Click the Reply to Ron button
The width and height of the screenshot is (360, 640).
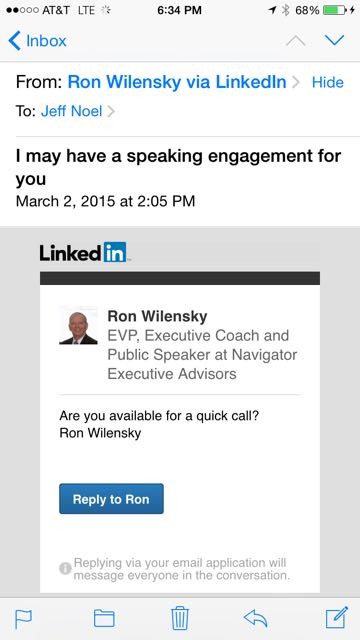(111, 499)
